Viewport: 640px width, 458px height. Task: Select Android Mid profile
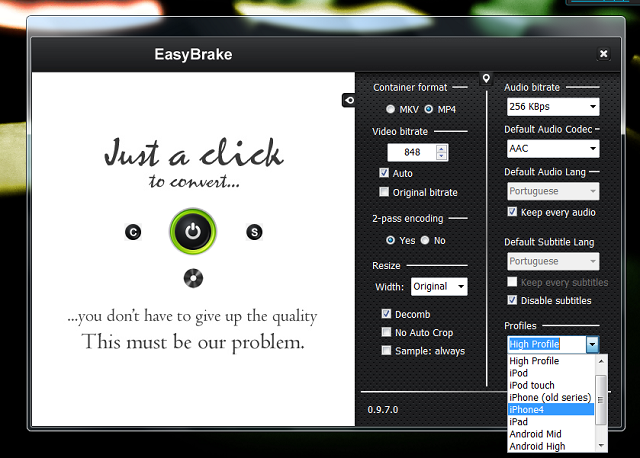(x=551, y=434)
